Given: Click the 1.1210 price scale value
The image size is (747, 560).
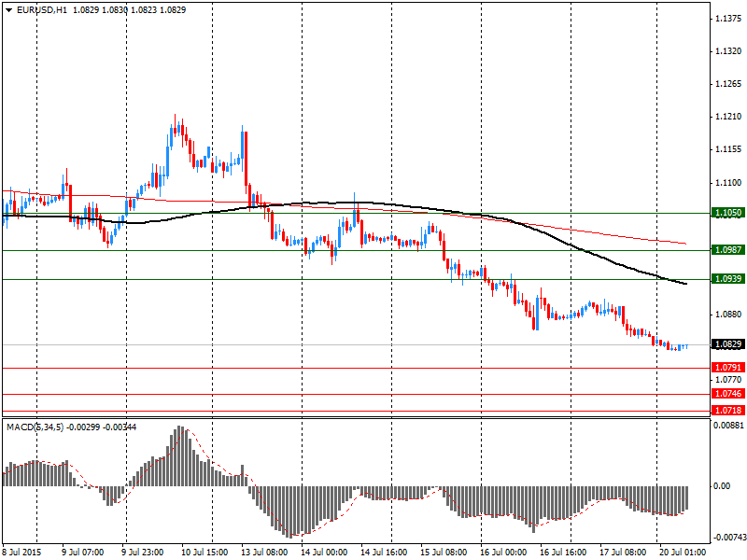Looking at the screenshot, I should click(x=728, y=118).
